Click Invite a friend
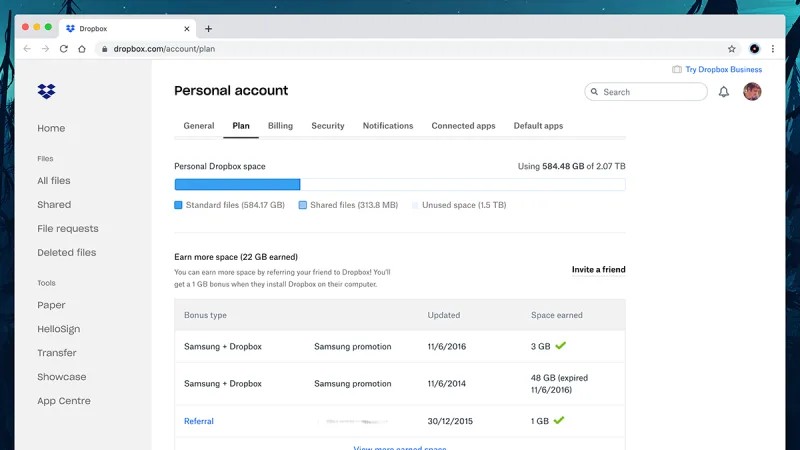The image size is (800, 450). point(598,269)
